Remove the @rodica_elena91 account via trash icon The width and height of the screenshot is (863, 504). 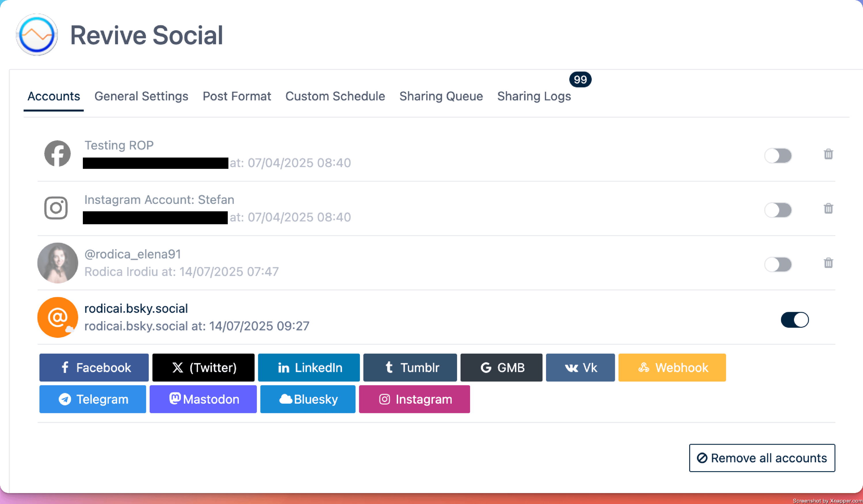pos(828,263)
